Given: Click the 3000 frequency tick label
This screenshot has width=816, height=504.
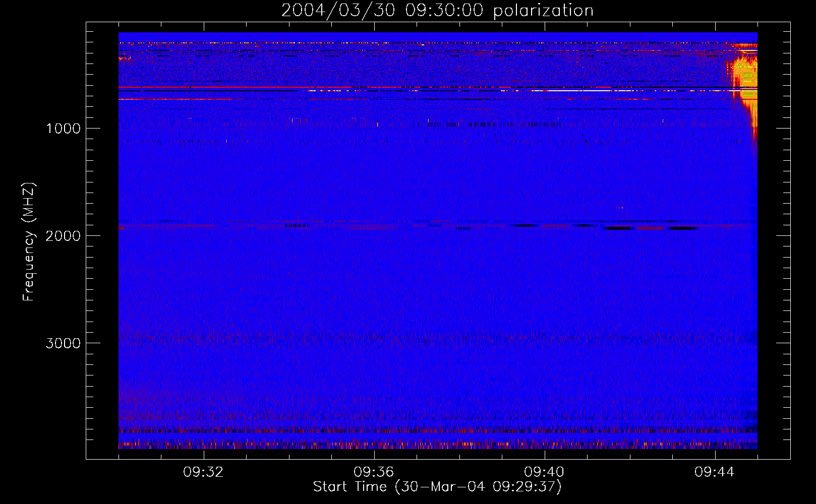Looking at the screenshot, I should (63, 343).
